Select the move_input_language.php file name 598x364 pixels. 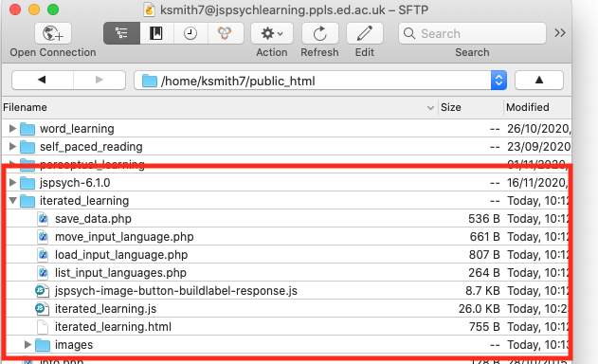pos(124,237)
